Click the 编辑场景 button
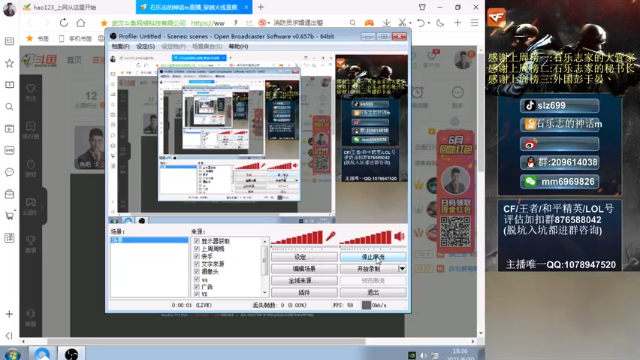Screen dimensions: 640x360 point(304,269)
